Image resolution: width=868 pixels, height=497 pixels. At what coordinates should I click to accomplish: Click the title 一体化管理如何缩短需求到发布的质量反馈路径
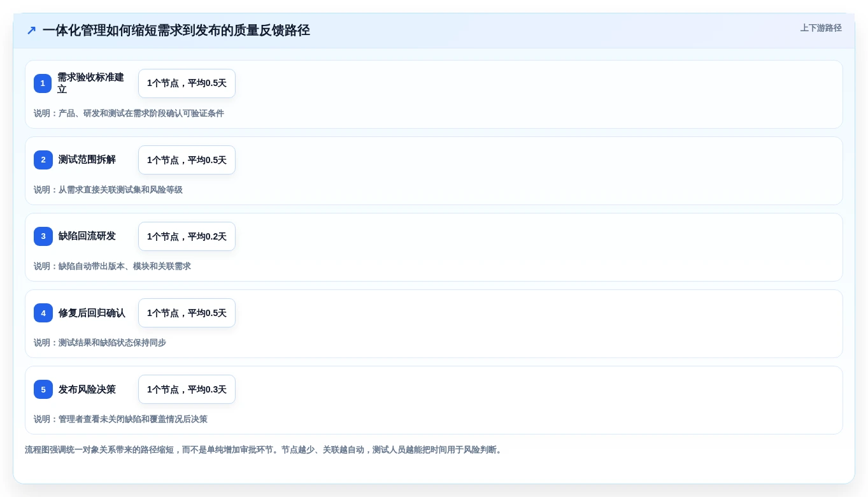(x=176, y=31)
